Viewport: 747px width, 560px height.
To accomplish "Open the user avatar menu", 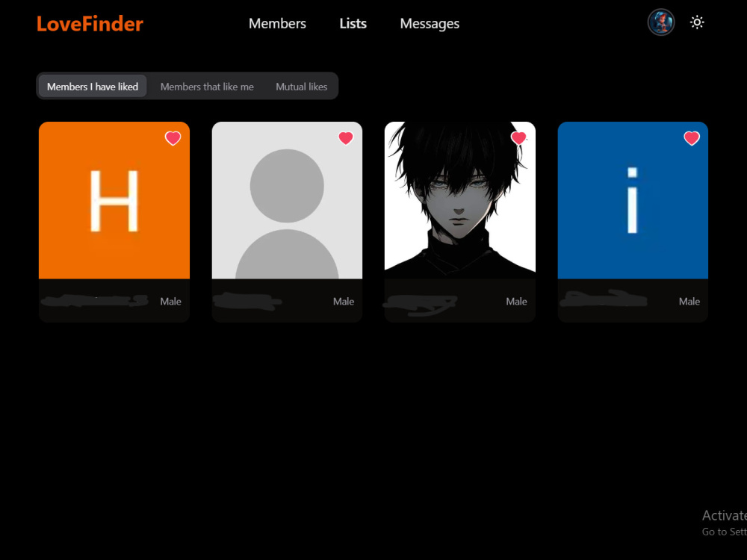I will point(661,22).
